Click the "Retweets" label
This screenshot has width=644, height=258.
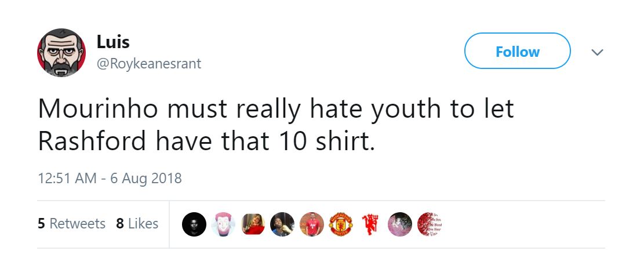click(x=78, y=224)
